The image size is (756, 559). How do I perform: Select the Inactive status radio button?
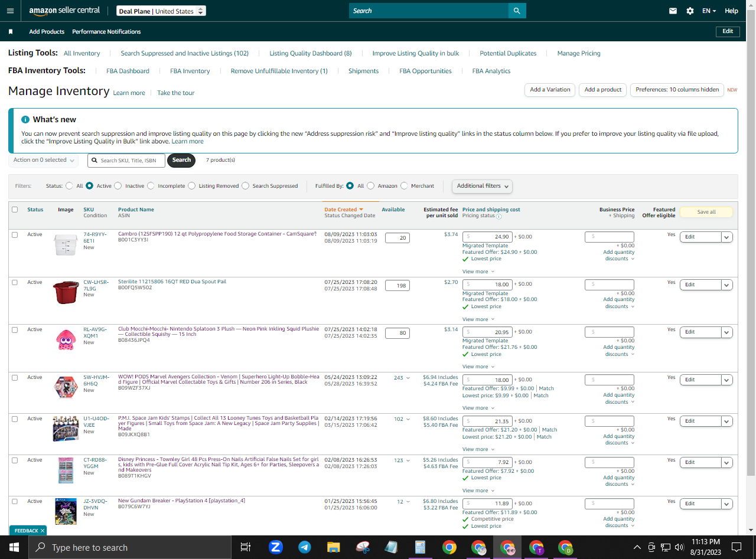118,186
